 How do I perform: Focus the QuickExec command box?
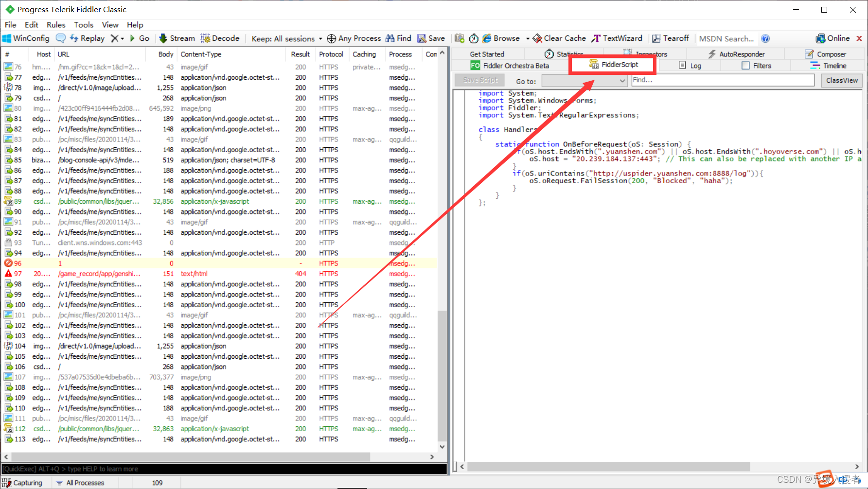coord(224,469)
